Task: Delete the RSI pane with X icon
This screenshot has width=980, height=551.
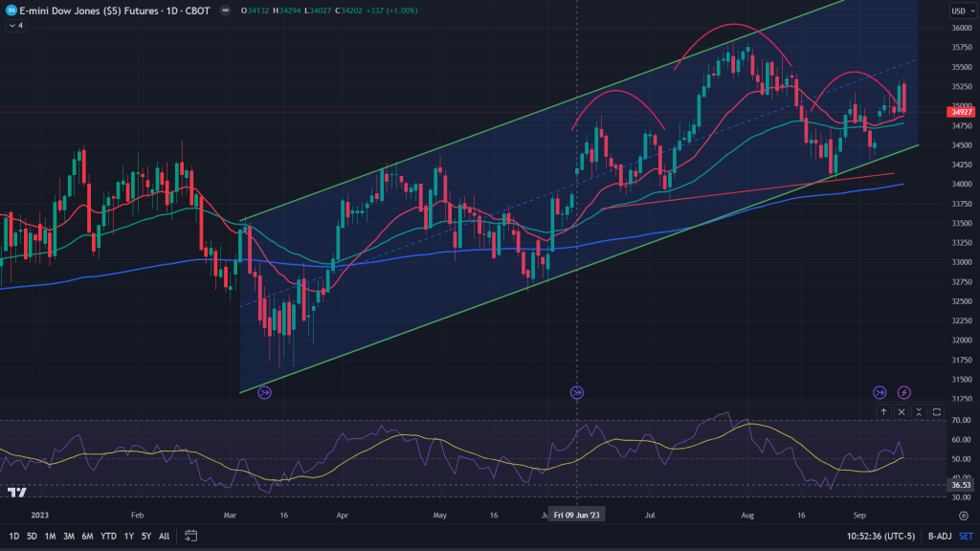Action: click(902, 411)
